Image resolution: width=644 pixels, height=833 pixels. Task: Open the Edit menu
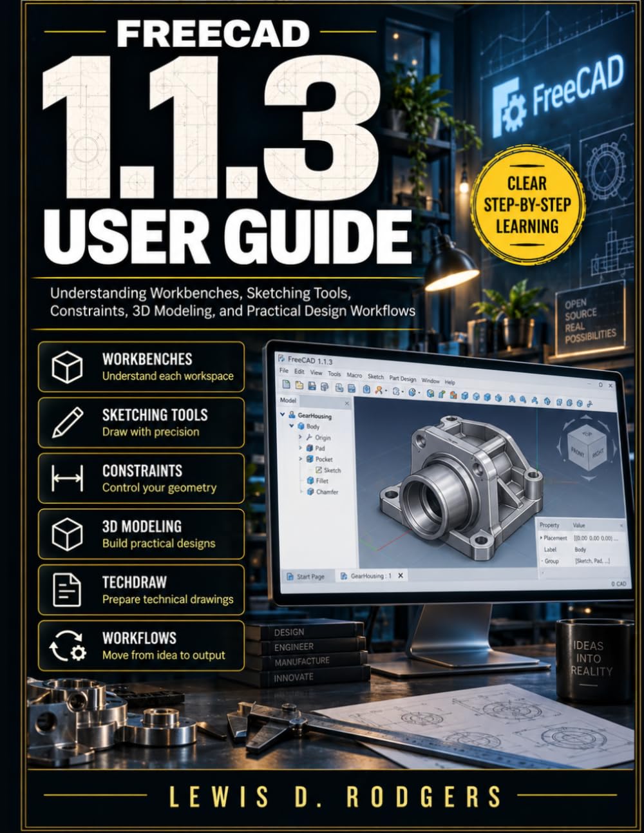[299, 371]
